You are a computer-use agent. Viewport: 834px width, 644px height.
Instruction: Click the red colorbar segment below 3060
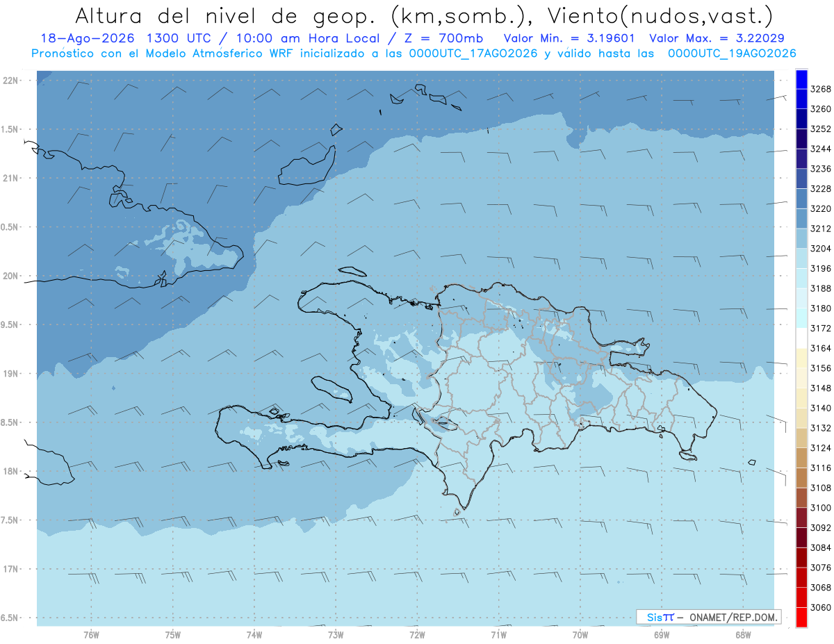click(801, 617)
